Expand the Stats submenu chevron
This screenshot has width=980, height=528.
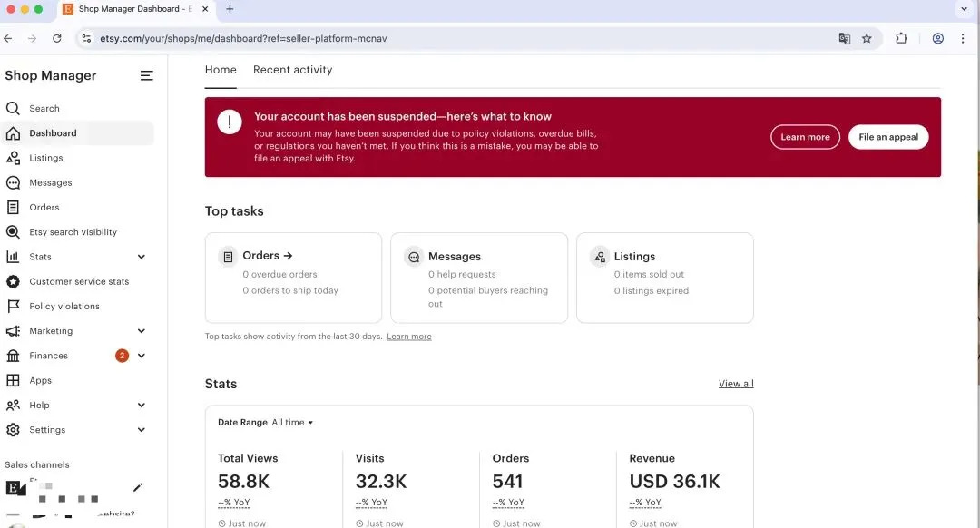coord(142,257)
